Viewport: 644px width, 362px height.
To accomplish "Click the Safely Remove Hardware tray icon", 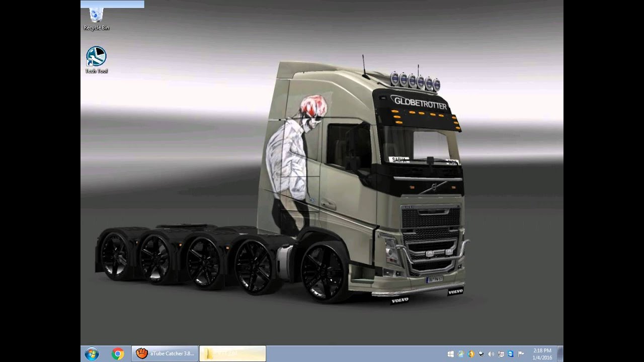I will coord(481,354).
